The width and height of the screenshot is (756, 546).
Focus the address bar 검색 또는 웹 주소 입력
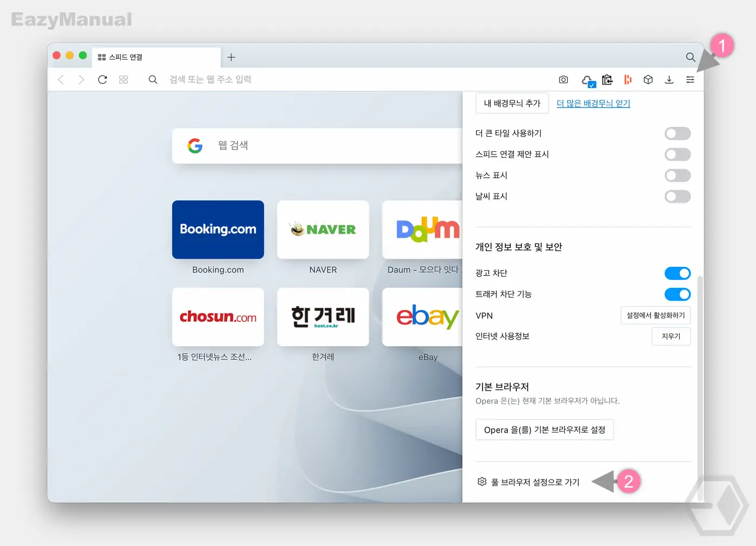[x=211, y=79]
